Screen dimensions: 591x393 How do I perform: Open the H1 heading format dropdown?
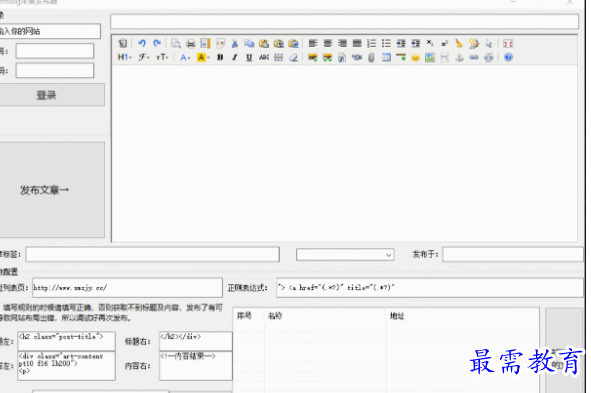pos(124,57)
